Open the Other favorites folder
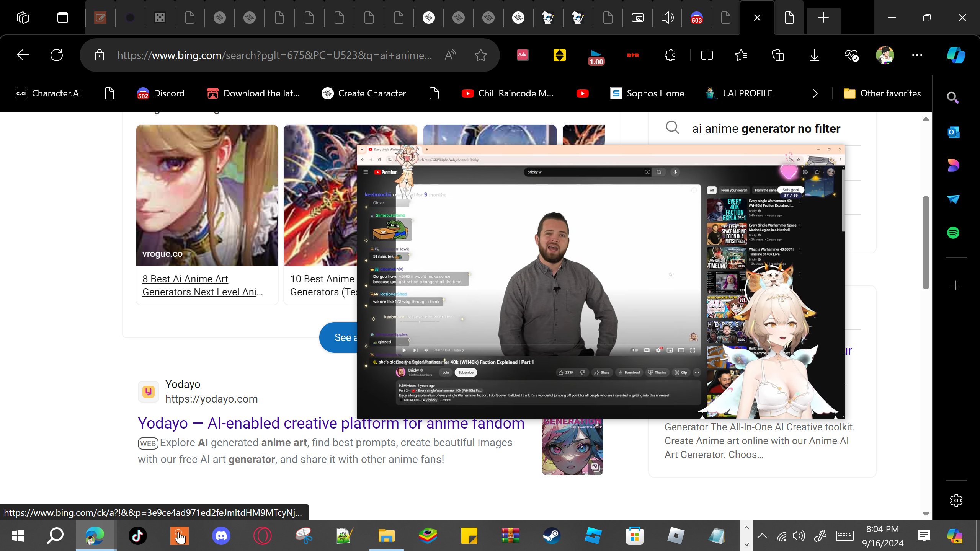Viewport: 980px width, 551px height. tap(882, 93)
